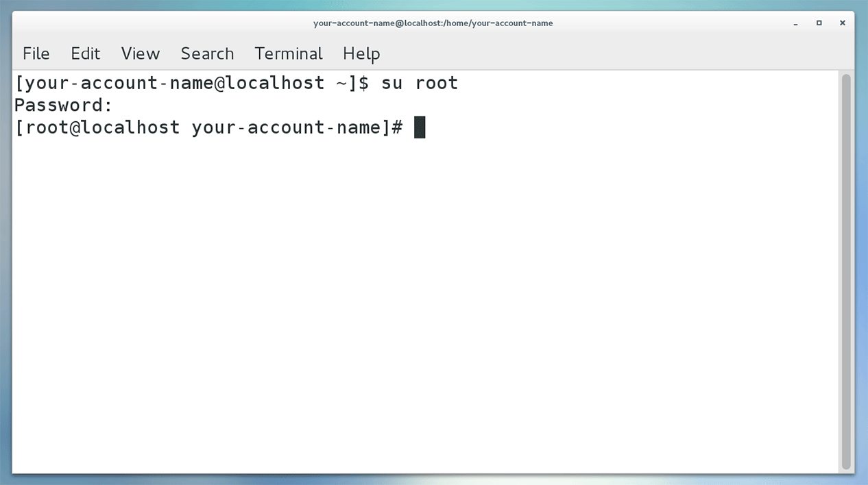868x485 pixels.
Task: Click the block cursor after root prompt
Action: [420, 127]
